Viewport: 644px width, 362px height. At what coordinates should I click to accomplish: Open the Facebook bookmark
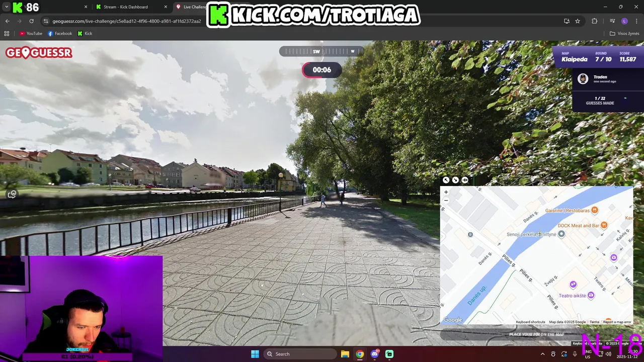pos(60,34)
